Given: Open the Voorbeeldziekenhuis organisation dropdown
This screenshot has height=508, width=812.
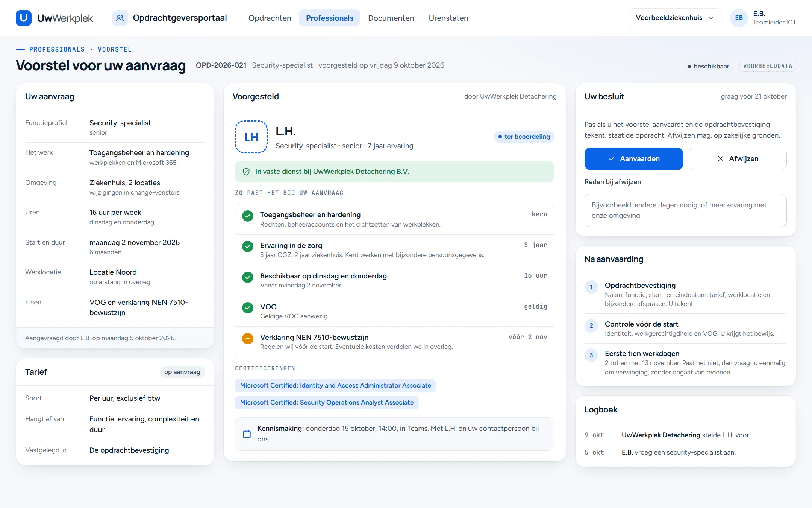Looking at the screenshot, I should (x=675, y=18).
